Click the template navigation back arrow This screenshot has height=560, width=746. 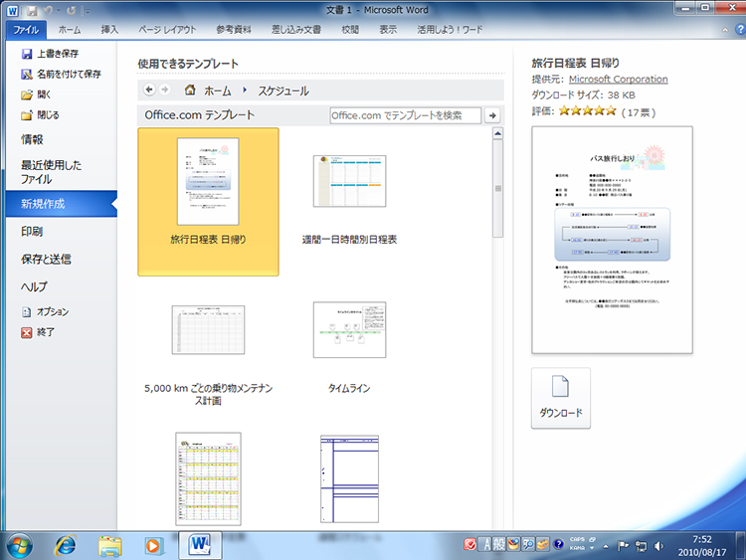(x=149, y=90)
